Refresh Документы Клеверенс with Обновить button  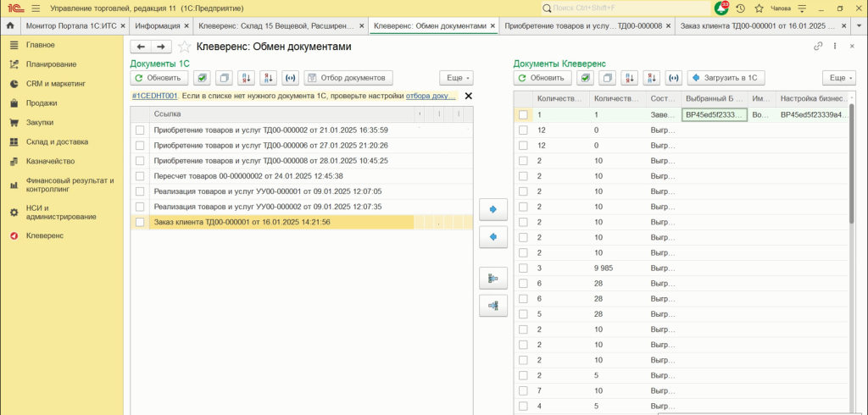(542, 78)
